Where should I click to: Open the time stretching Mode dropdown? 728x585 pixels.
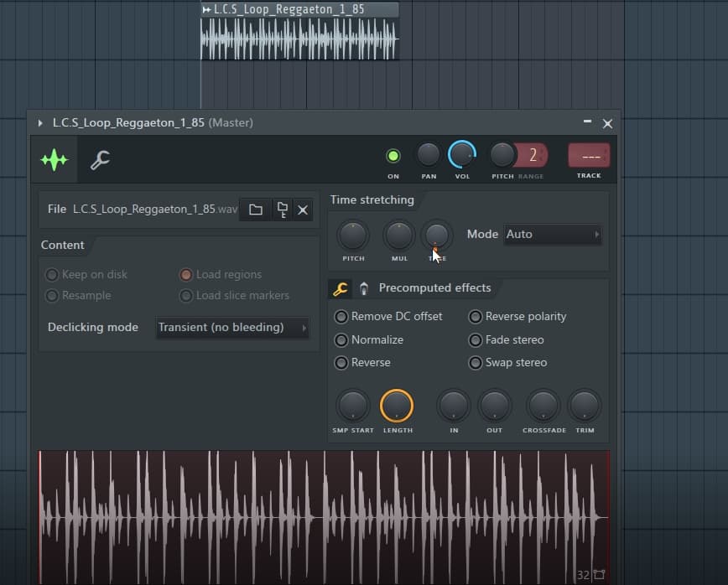click(x=552, y=235)
